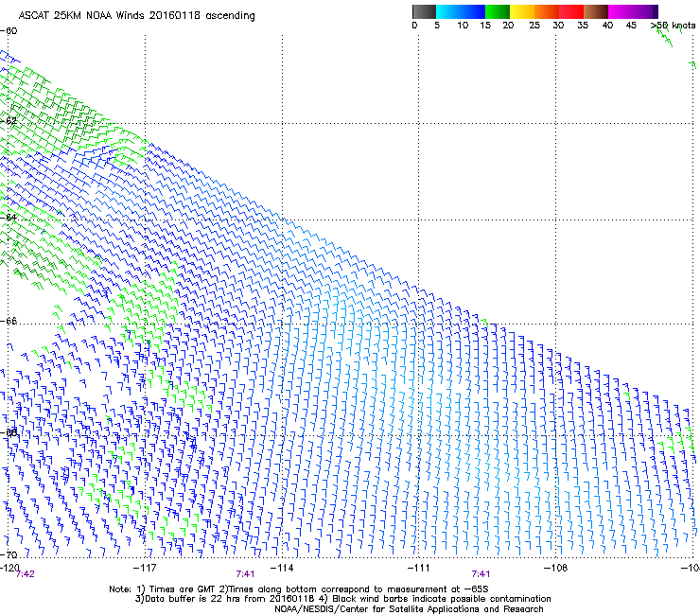Click the latitude label -60
700x615 pixels.
[9, 31]
